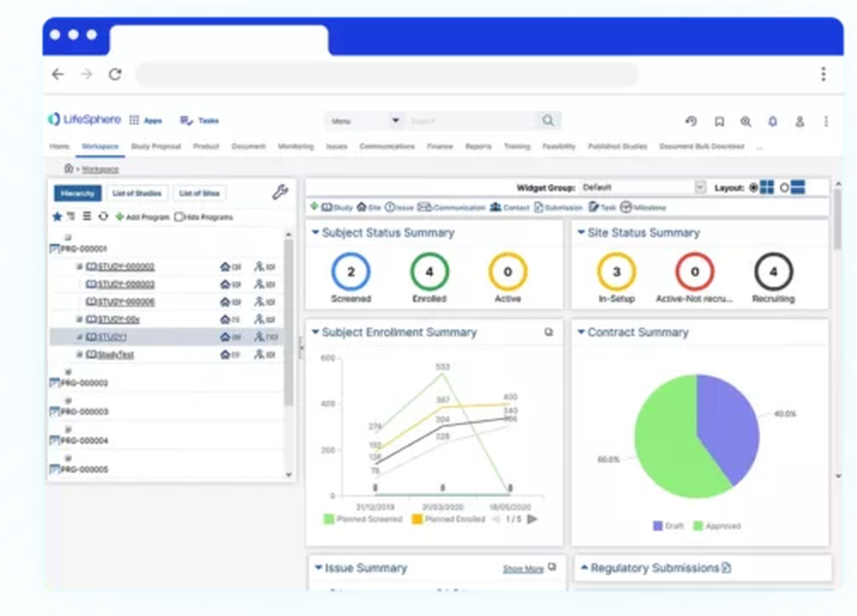This screenshot has height=616, width=857.
Task: Open the Tasks icon in the header
Action: pyautogui.click(x=186, y=120)
